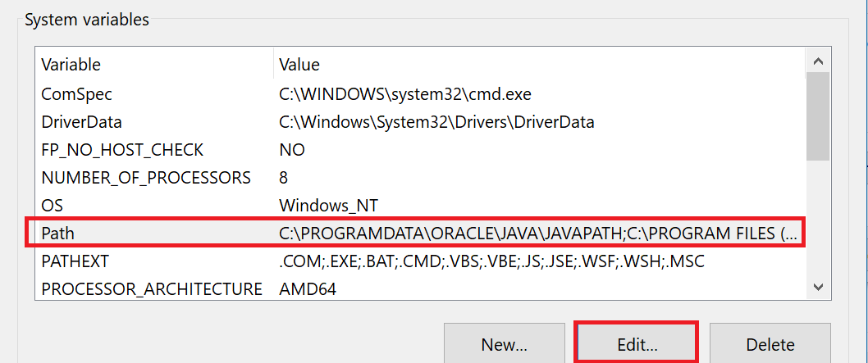
Task: Click the AMD64 value cell
Action: [308, 289]
